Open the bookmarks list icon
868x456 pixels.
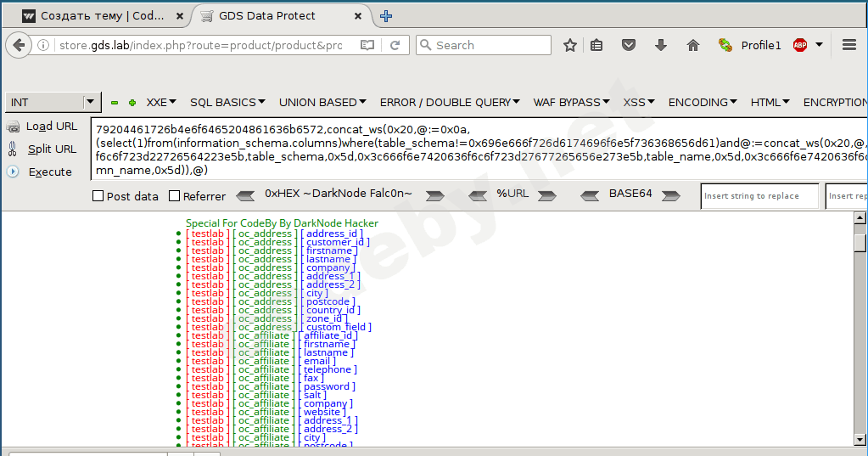596,46
